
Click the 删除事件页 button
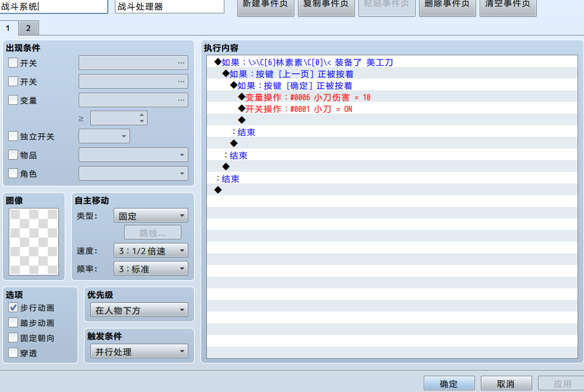coord(447,7)
